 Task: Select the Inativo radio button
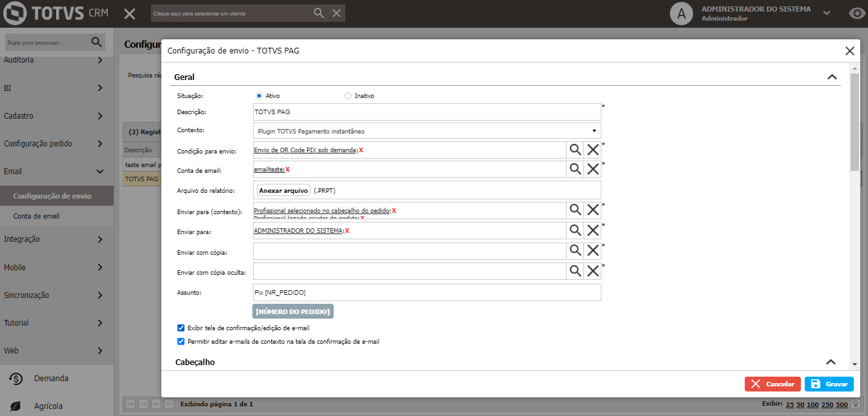tap(348, 95)
